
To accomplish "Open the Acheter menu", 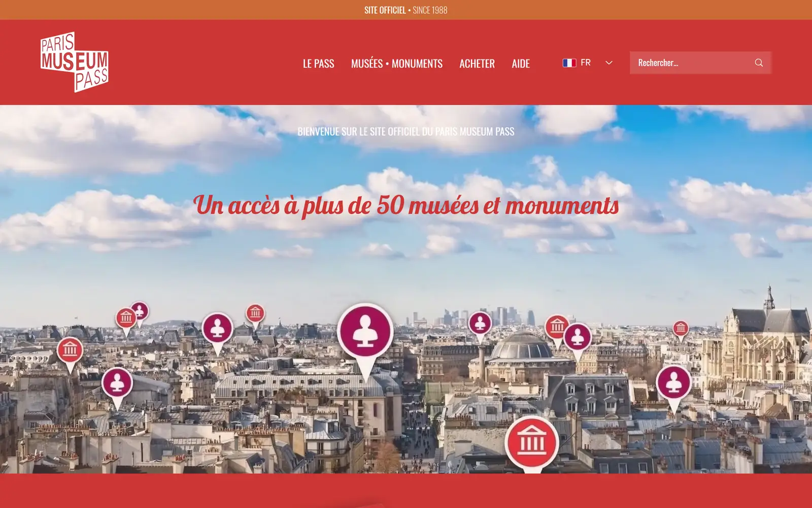I will [x=477, y=63].
